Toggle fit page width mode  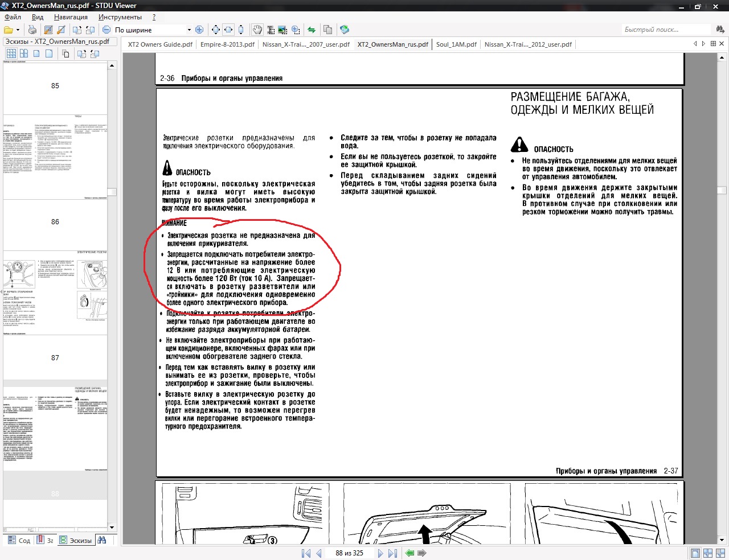228,30
